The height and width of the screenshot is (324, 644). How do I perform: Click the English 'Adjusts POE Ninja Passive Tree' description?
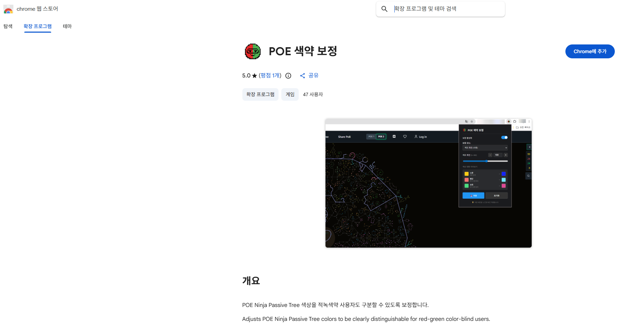tap(366, 319)
